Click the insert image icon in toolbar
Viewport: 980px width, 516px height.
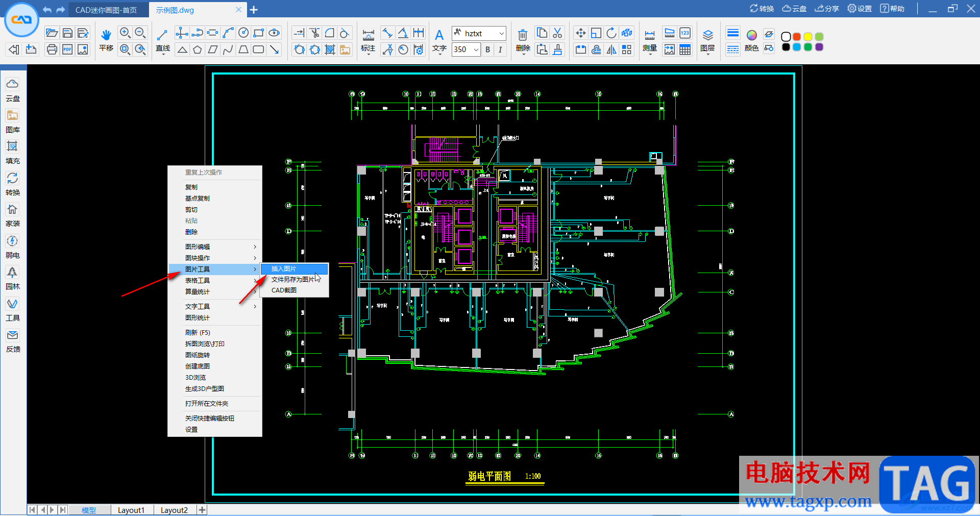[346, 50]
